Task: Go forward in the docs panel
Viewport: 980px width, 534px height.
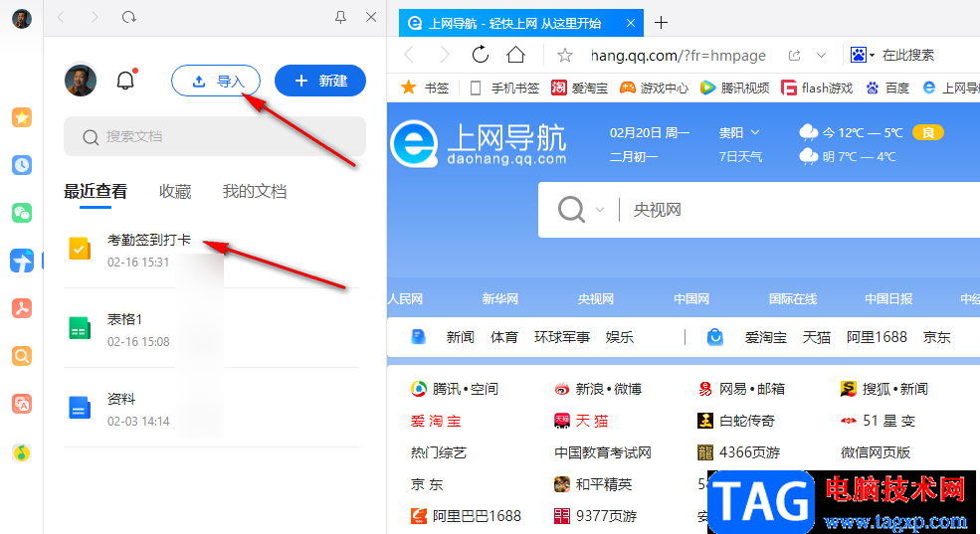Action: (95, 18)
